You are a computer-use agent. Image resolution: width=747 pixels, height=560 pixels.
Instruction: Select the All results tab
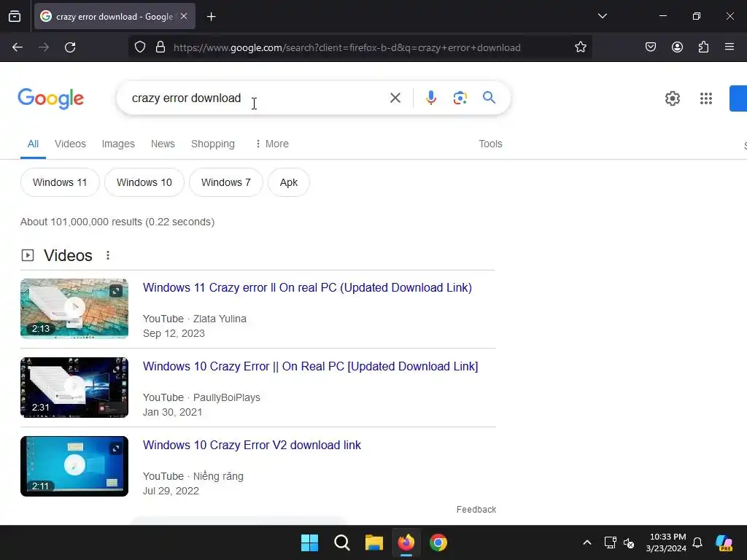[x=33, y=144]
